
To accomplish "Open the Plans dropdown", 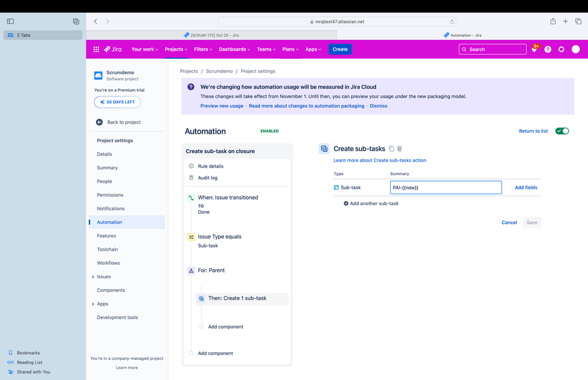I will (x=290, y=49).
